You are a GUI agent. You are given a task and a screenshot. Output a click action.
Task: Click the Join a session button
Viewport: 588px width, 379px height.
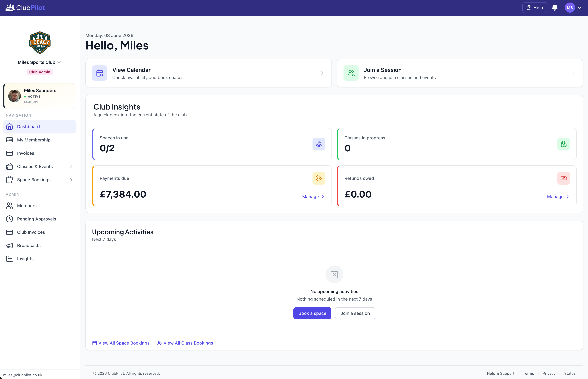tap(355, 313)
